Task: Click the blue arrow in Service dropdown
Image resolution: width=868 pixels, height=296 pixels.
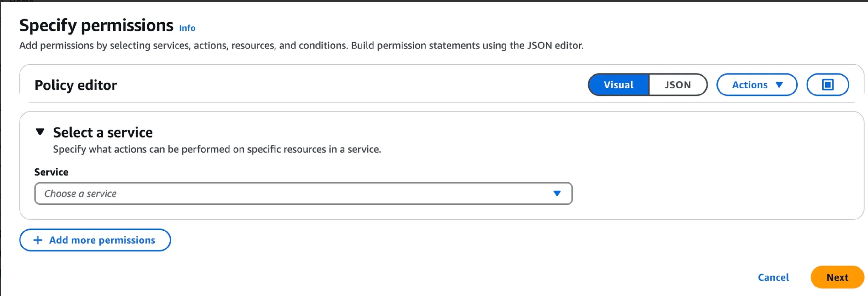Action: pos(557,193)
